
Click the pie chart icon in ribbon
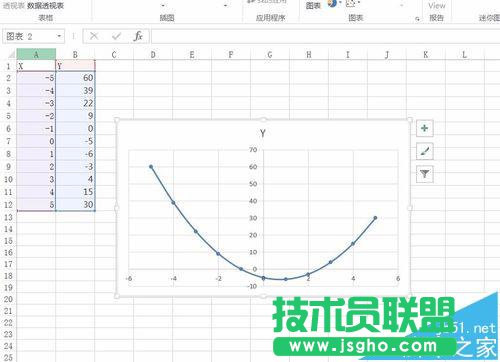[x=332, y=4]
